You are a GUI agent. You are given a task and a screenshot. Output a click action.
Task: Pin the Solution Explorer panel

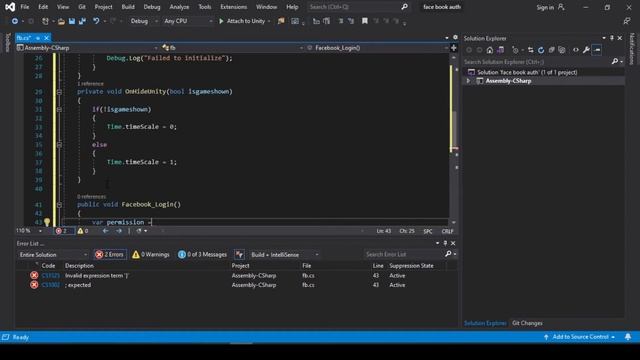point(612,38)
